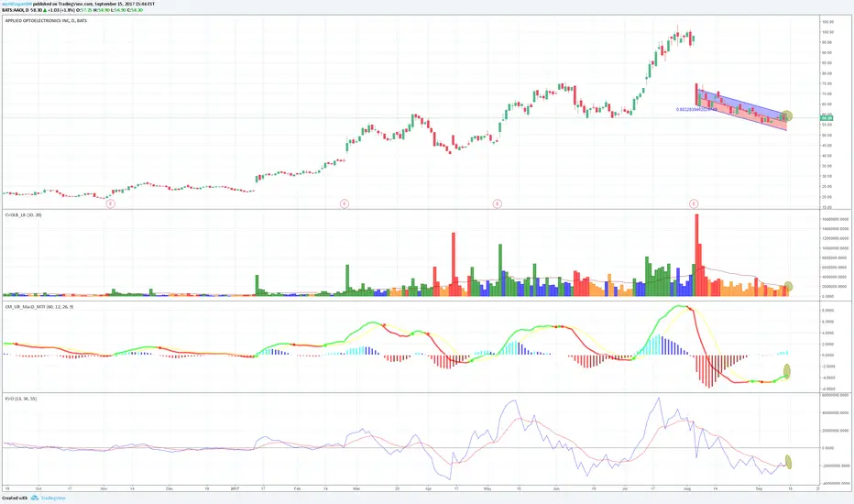Click the 75.00 price axis label
This screenshot has width=854, height=504.
(x=827, y=83)
